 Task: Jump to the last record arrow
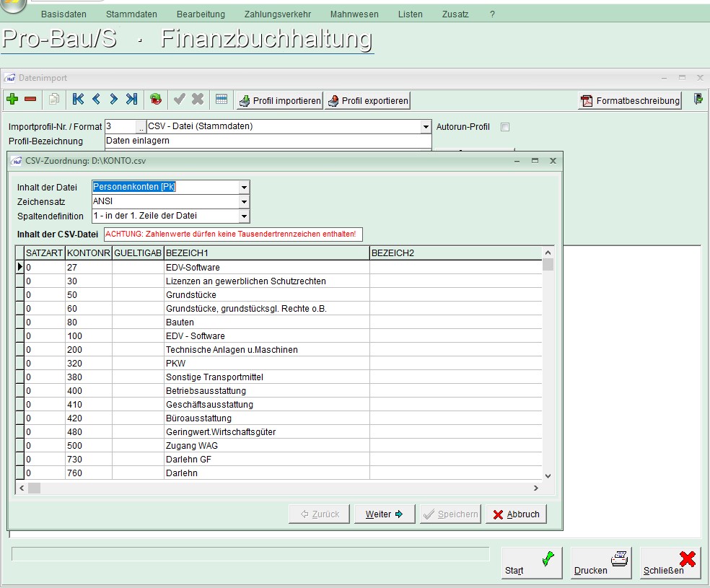coord(131,100)
